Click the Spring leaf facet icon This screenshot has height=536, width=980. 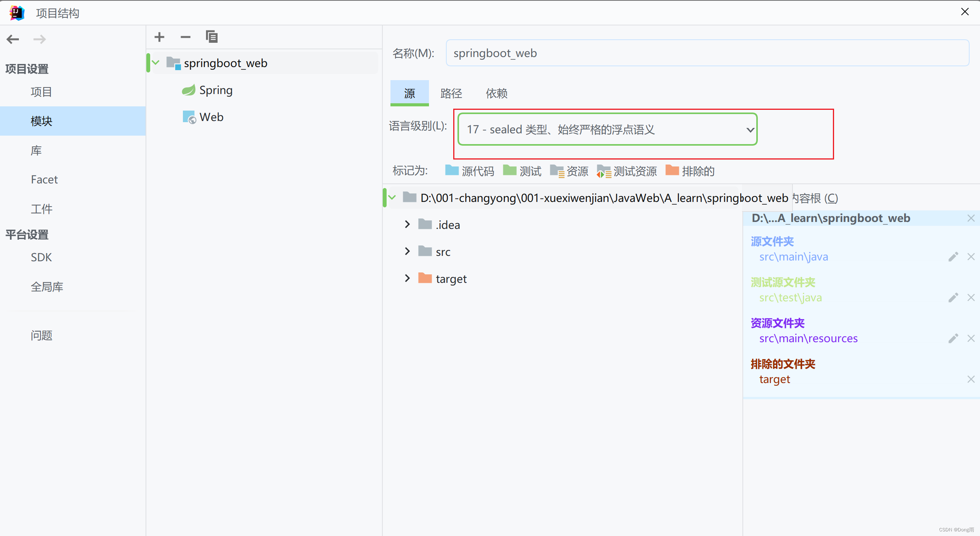(x=189, y=90)
